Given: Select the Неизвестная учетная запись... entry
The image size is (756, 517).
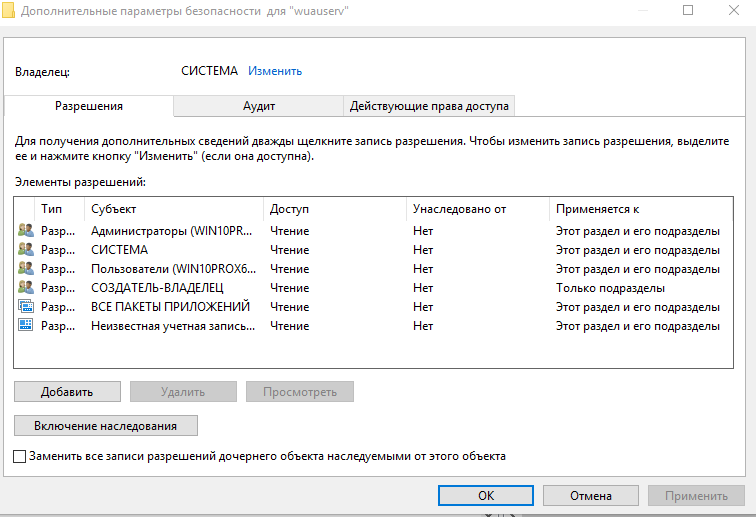Looking at the screenshot, I should coord(374,325).
